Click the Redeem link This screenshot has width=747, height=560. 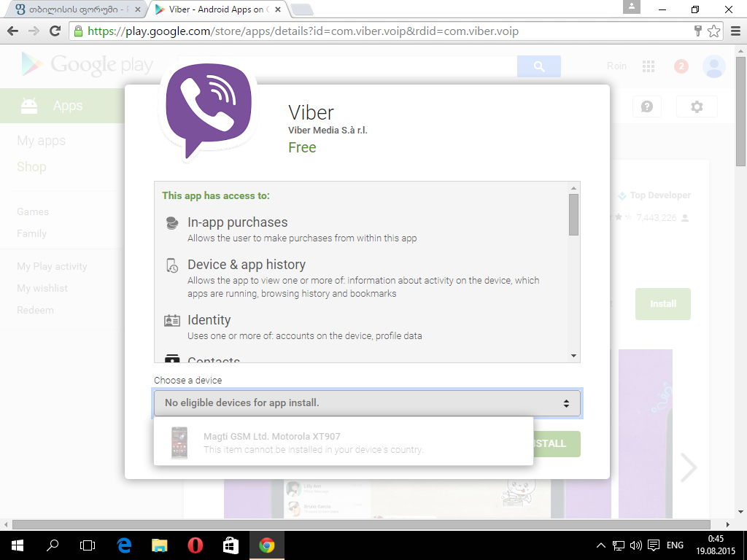point(35,311)
